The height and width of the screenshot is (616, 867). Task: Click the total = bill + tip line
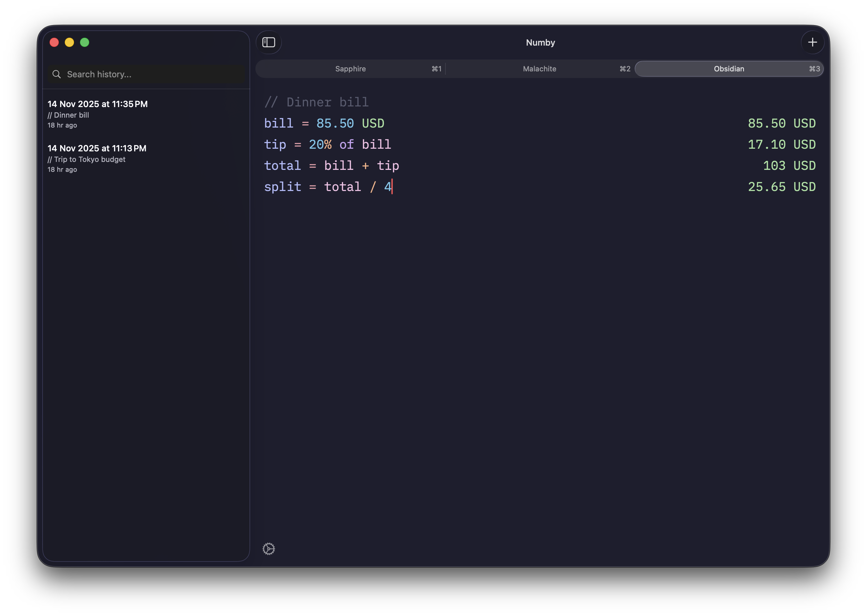pos(331,165)
